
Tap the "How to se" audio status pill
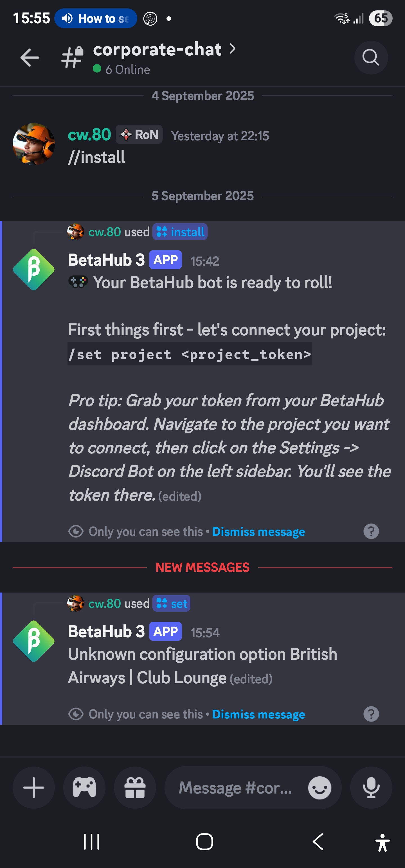coord(96,19)
